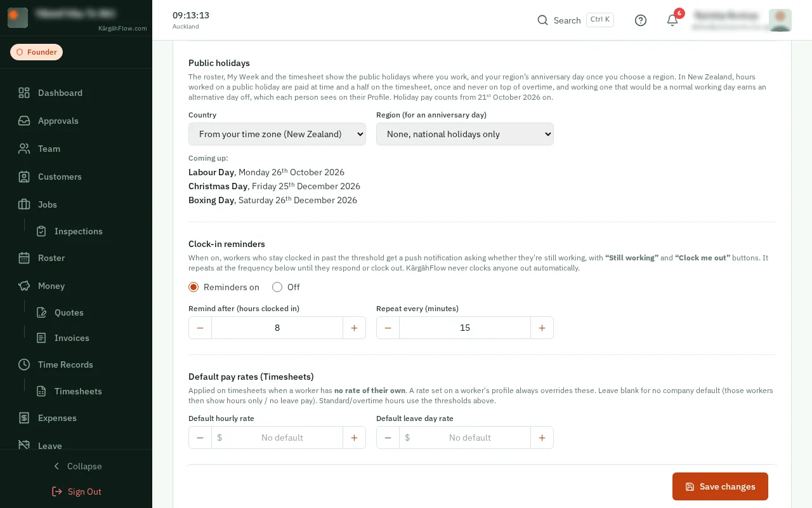Open the help question mark icon

(641, 20)
